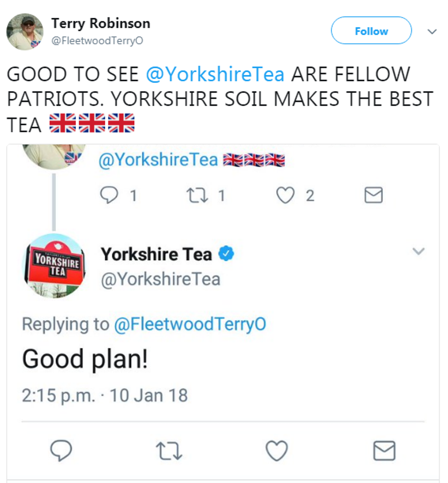The width and height of the screenshot is (448, 483).
Task: Open the @FleetwoodTerryO replying-to link
Action: 190,324
